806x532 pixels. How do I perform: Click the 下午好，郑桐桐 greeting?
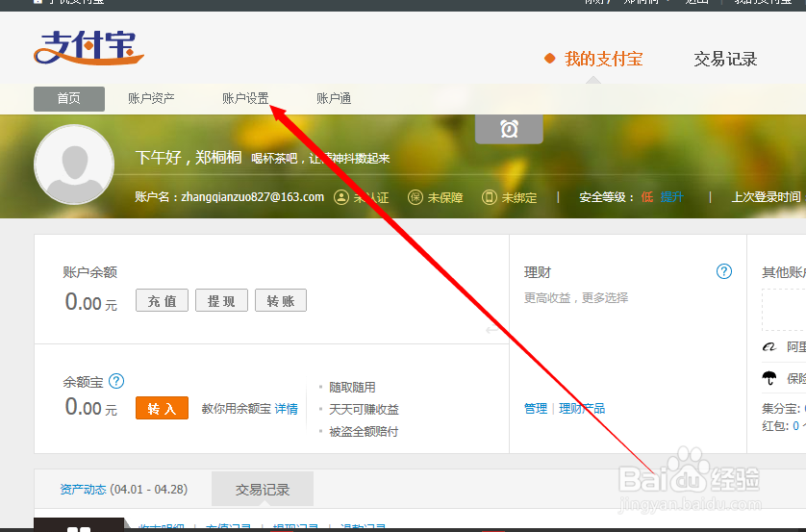[x=189, y=157]
